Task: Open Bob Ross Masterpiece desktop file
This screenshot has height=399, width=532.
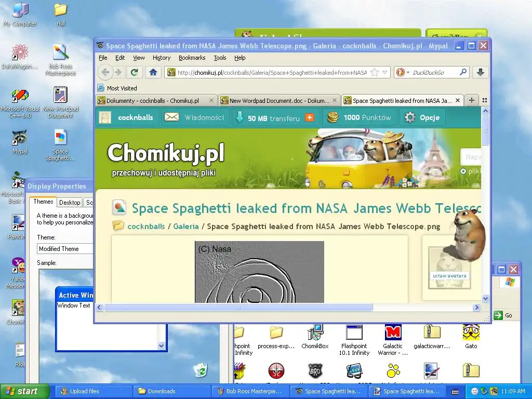Action: click(x=60, y=60)
